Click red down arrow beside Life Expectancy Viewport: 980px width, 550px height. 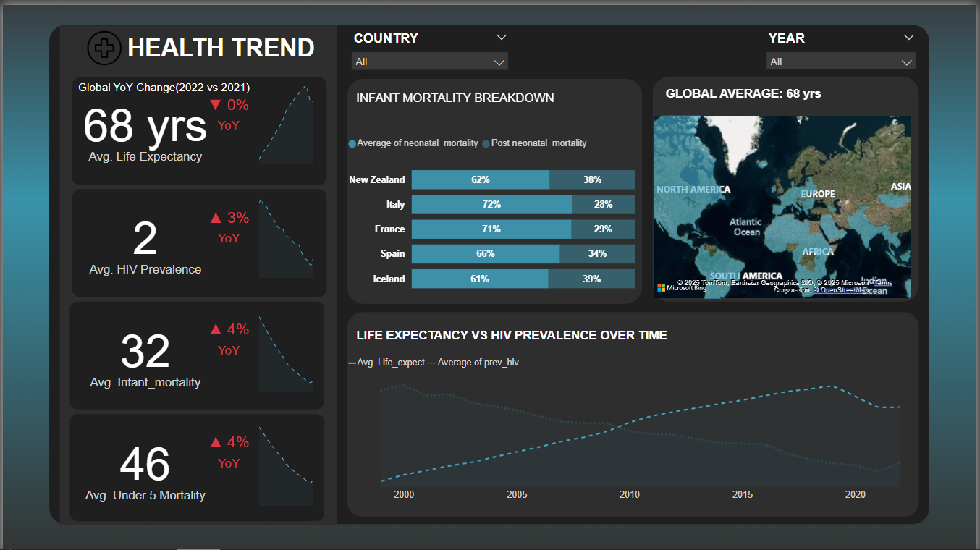tap(215, 105)
